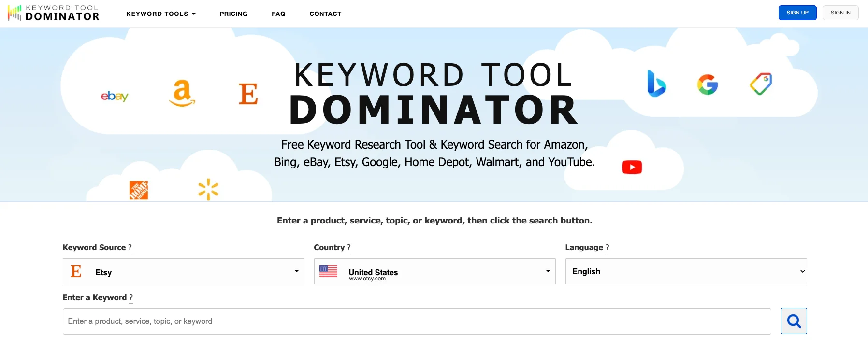Click the orange Etsy E logo in banner
The image size is (868, 363).
[248, 94]
